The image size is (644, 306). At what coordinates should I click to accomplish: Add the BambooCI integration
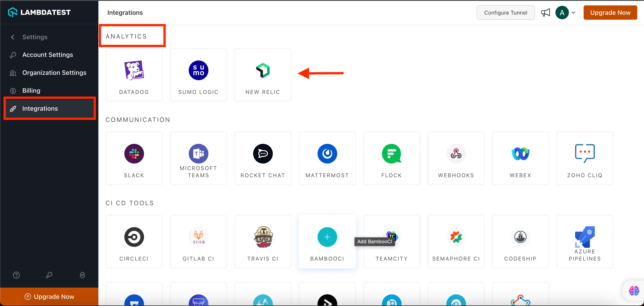pyautogui.click(x=327, y=237)
